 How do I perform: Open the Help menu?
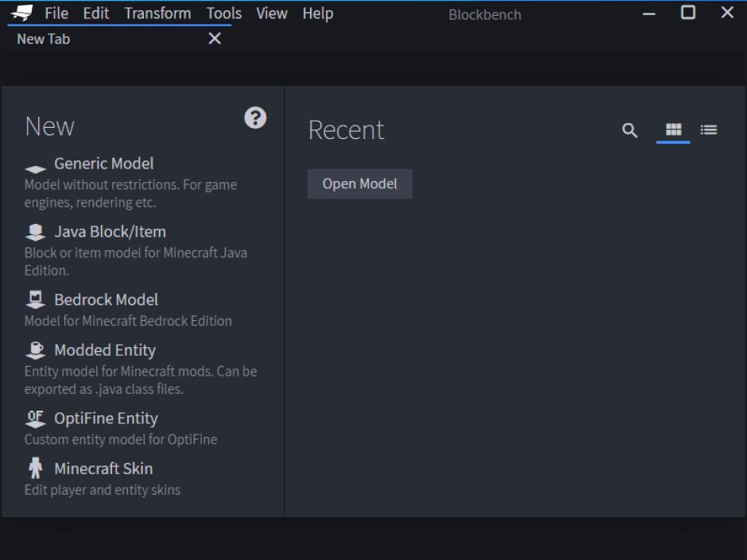(x=318, y=14)
